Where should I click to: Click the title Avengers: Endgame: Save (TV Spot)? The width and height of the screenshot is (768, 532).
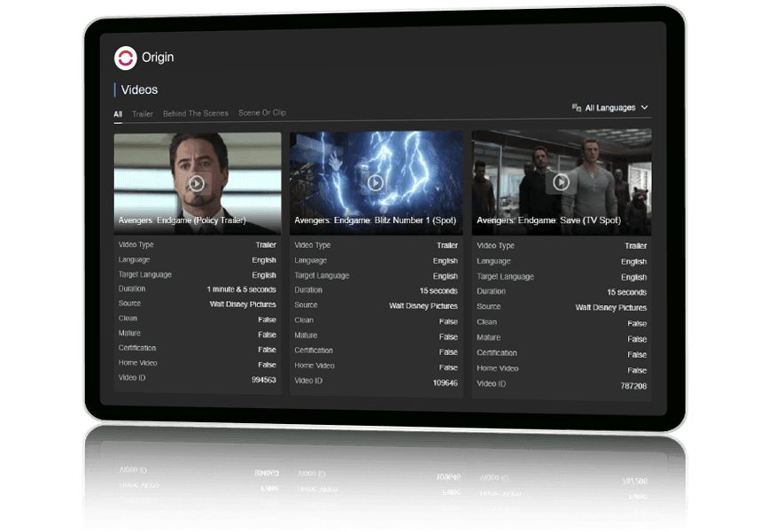(x=548, y=220)
